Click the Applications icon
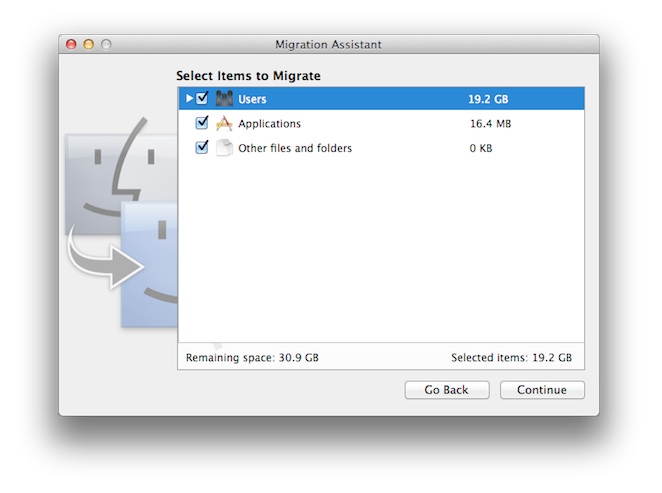This screenshot has width=662, height=493. [224, 123]
